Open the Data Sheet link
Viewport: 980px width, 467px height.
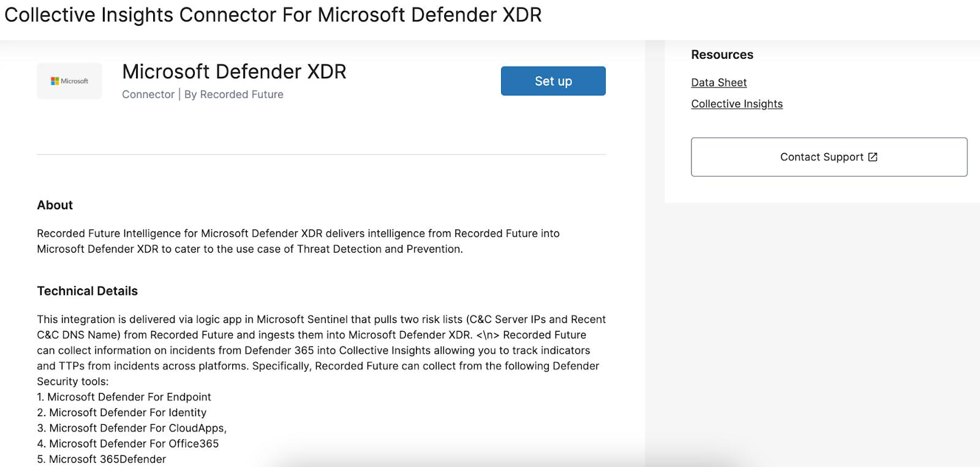pyautogui.click(x=718, y=83)
